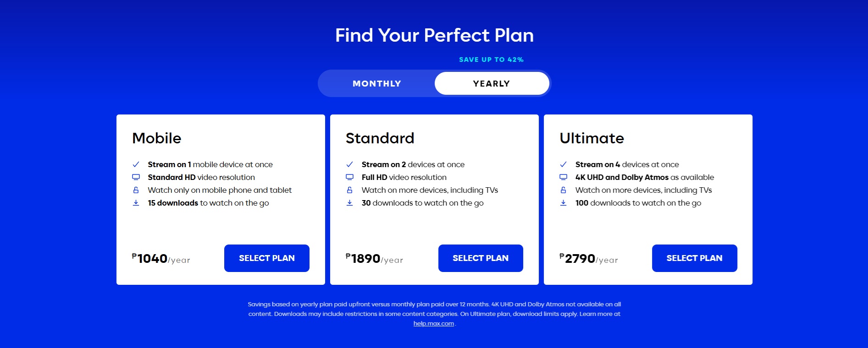This screenshot has width=868, height=348.
Task: Select the Standard plan button
Action: 480,258
